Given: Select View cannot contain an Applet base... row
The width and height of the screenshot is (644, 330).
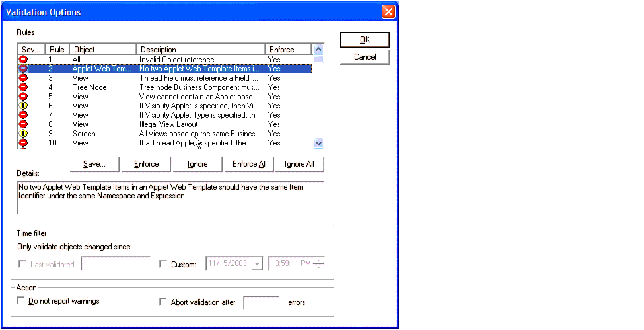Looking at the screenshot, I should [x=164, y=97].
